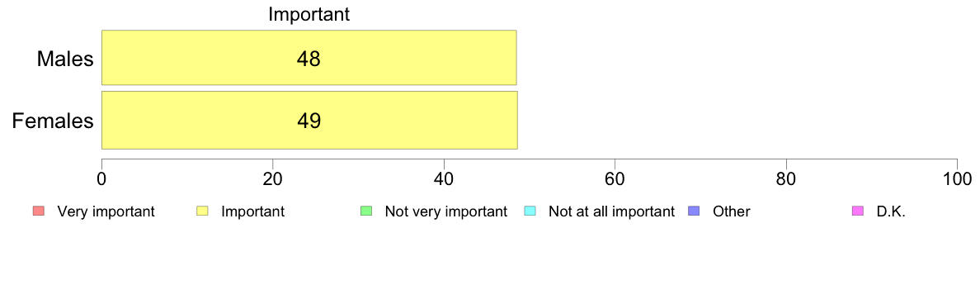
Task: Click axis tick label 100
Action: click(958, 178)
